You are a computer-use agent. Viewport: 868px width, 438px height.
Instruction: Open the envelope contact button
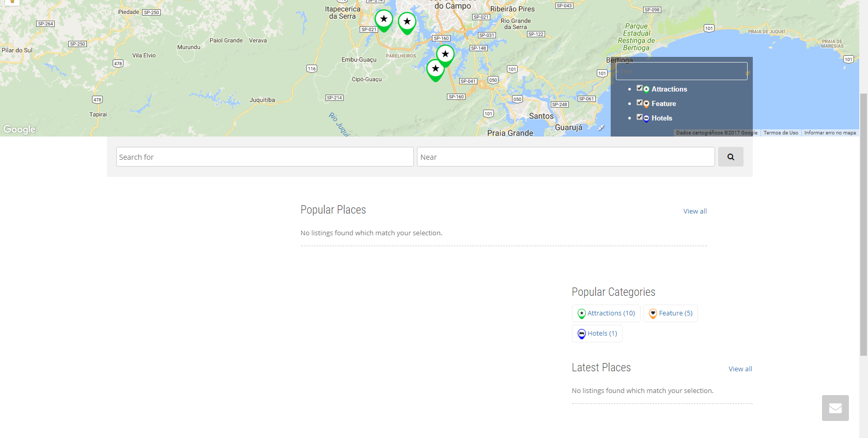coord(835,408)
